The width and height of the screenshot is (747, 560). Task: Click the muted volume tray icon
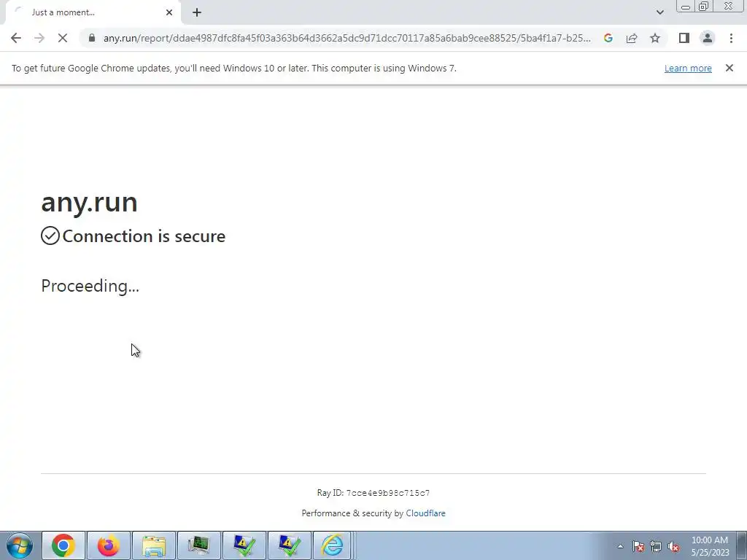[x=673, y=547]
